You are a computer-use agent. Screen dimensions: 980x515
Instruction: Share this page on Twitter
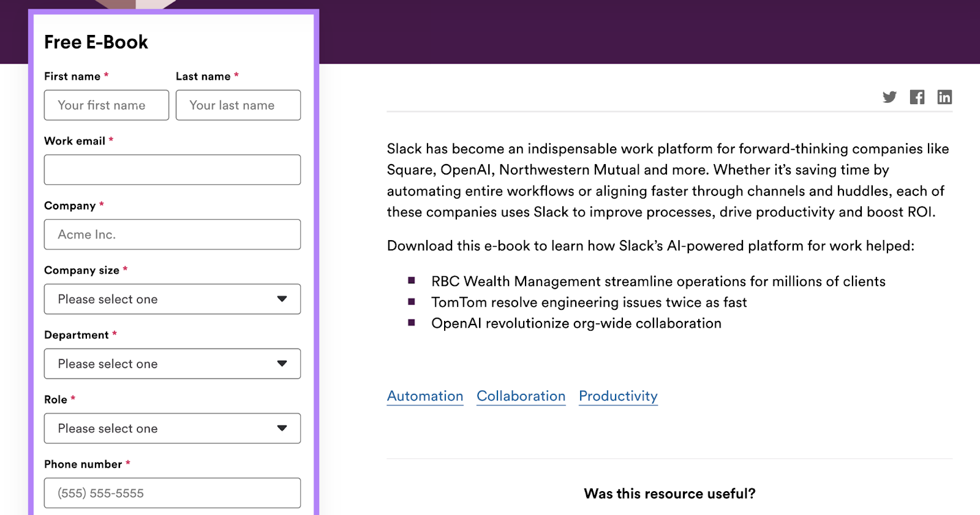889,97
